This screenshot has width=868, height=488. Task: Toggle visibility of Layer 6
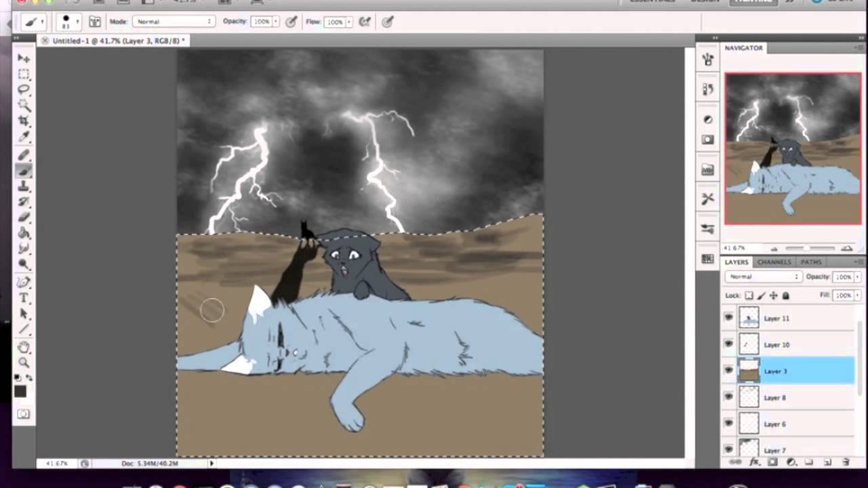click(729, 424)
